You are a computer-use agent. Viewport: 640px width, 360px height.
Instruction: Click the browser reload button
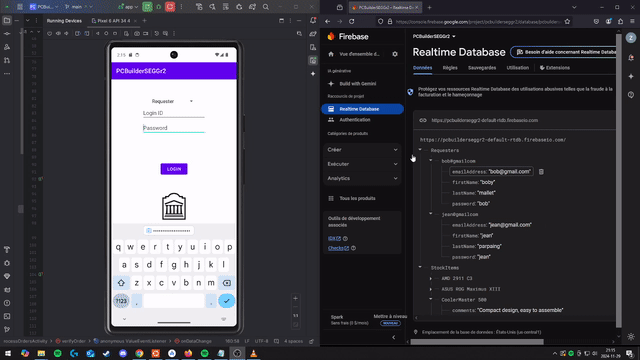pyautogui.click(x=352, y=22)
